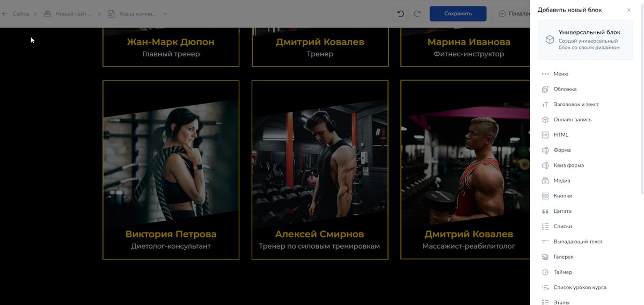Click the site icon in breadcrumb

click(x=48, y=13)
